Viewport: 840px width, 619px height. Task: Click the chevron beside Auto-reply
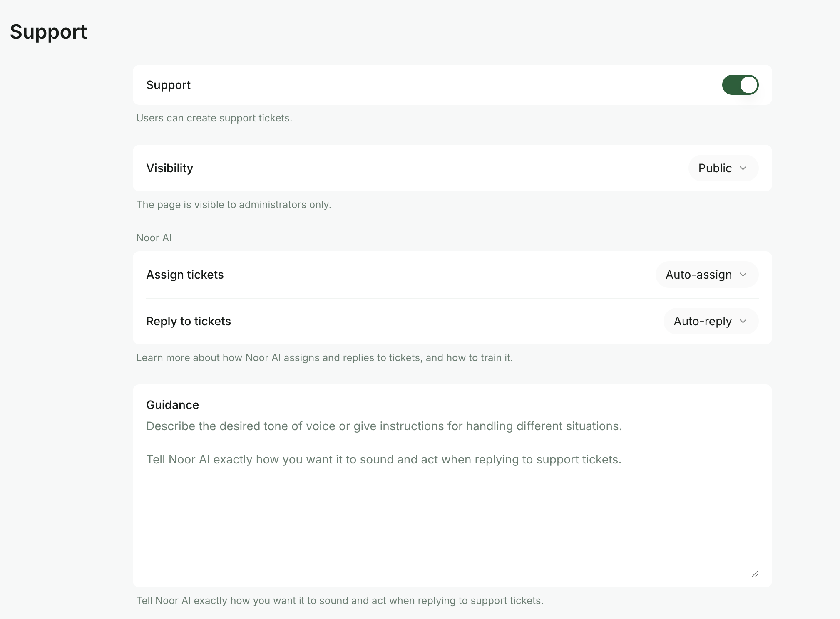[743, 321]
